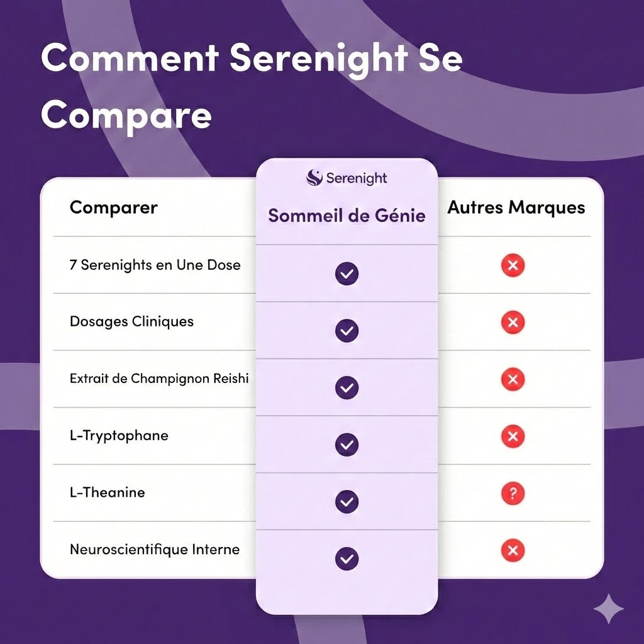Viewport: 644px width, 644px height.
Task: Click the Neuroscientifique Interne row label
Action: click(x=155, y=550)
